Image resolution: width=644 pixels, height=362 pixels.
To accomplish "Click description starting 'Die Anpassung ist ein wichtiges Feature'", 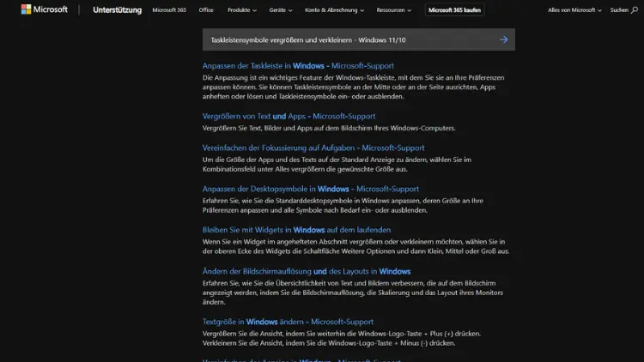I will pos(353,87).
